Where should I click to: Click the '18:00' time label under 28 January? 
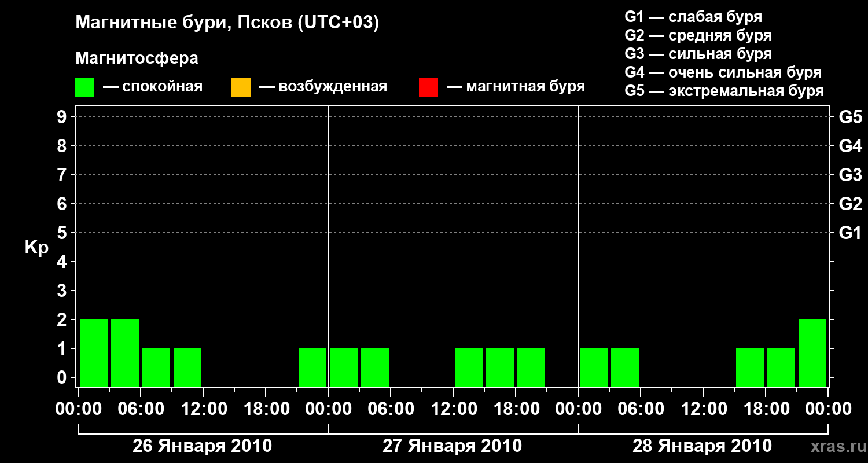coord(766,409)
